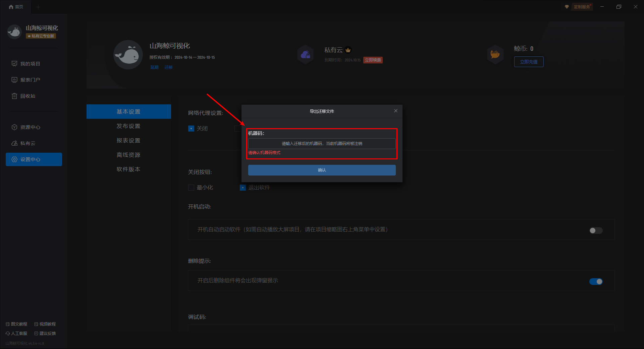Screen dimensions: 644x349
Task: Open 私有云 sidebar entry
Action: (x=28, y=143)
